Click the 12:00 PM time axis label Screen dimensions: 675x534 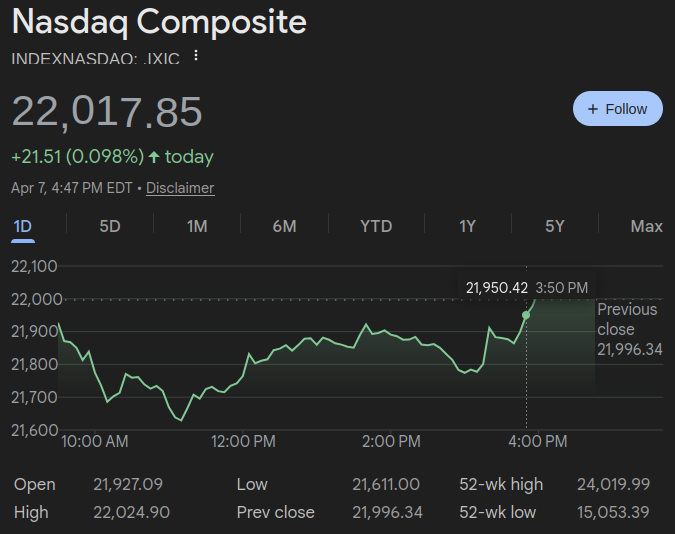click(244, 441)
